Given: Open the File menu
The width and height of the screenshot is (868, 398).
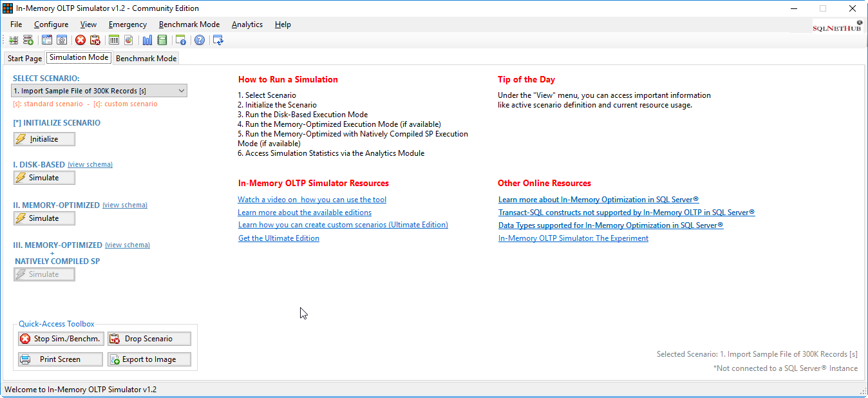Looking at the screenshot, I should tap(16, 24).
